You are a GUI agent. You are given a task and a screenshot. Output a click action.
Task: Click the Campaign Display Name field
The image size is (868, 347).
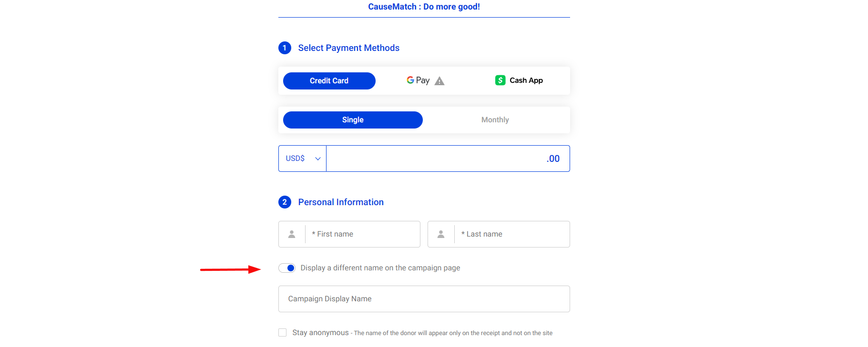tap(424, 299)
